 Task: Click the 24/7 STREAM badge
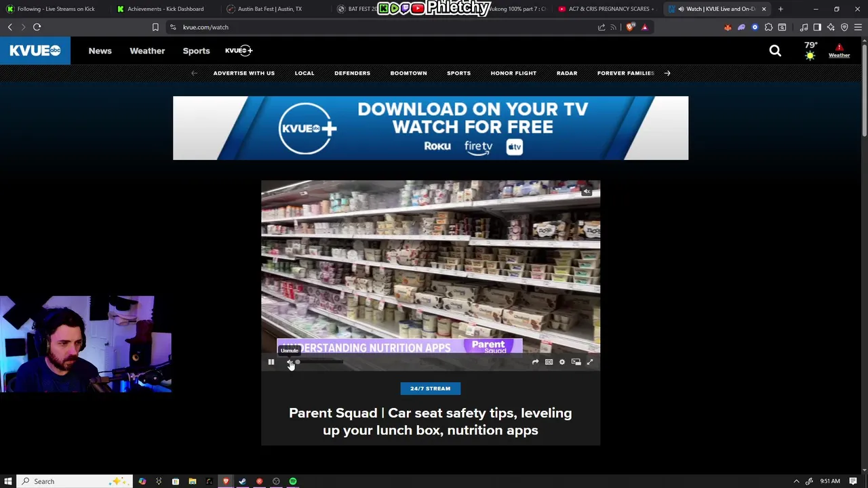tap(430, 388)
